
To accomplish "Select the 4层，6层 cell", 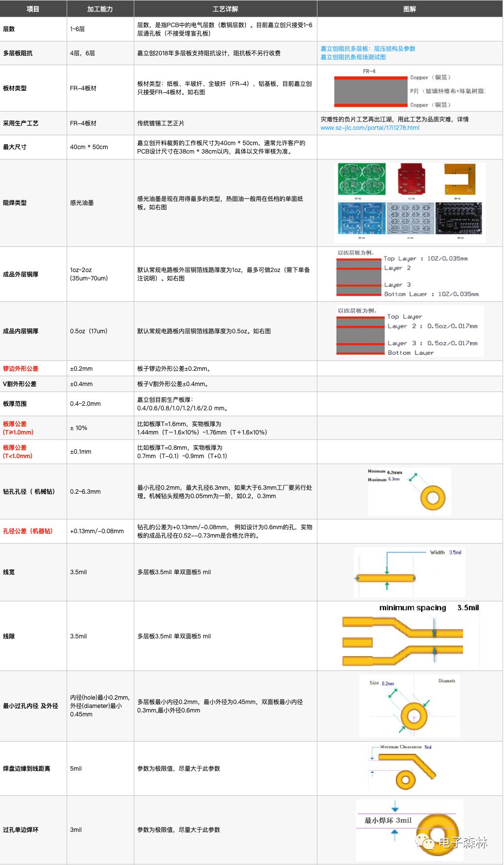I will tap(82, 53).
